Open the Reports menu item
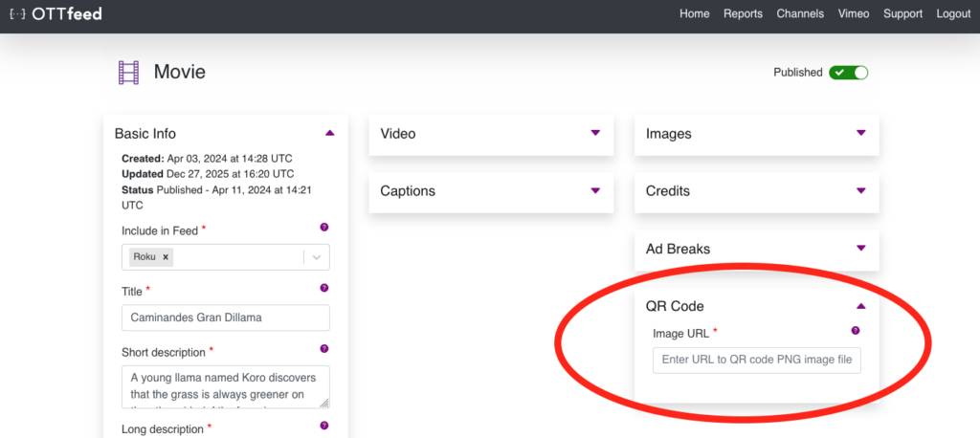980x438 pixels. [743, 14]
